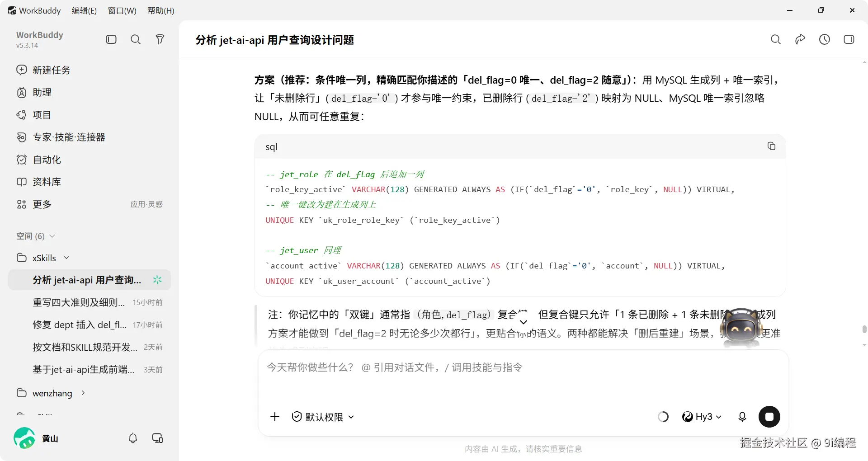This screenshot has height=461, width=868.
Task: Open search in the WorkBuddy sidebar
Action: pos(136,39)
